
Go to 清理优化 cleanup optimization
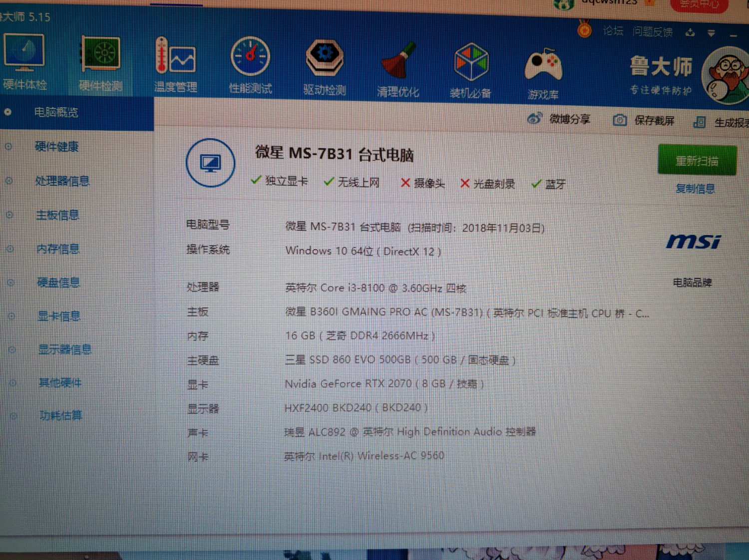tap(398, 69)
